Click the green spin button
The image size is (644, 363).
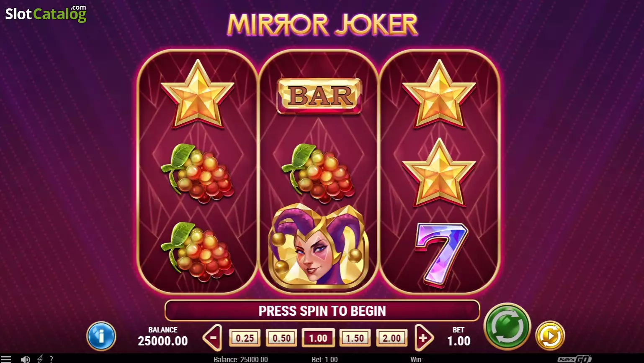[507, 327]
